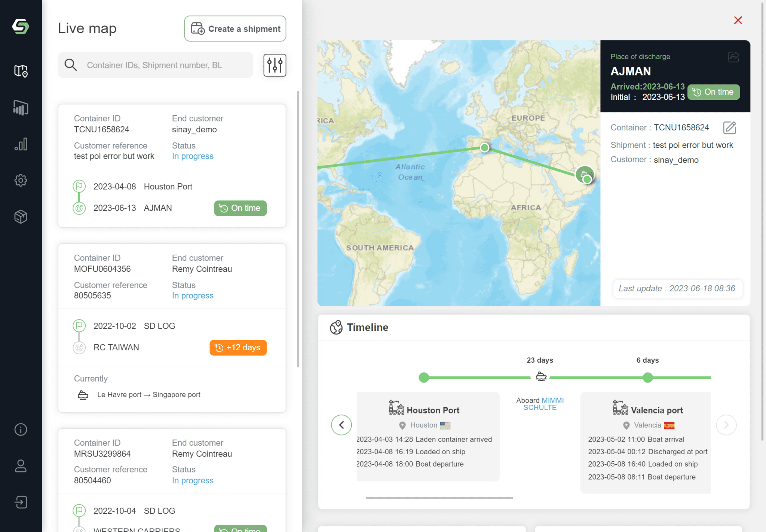Click the Sinay logo
This screenshot has width=766, height=532.
[x=21, y=27]
